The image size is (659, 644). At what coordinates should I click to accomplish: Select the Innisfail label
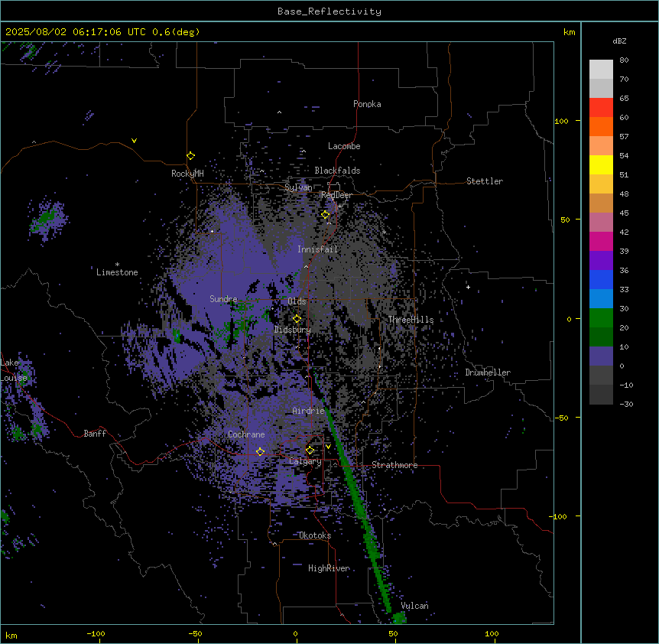pyautogui.click(x=317, y=249)
